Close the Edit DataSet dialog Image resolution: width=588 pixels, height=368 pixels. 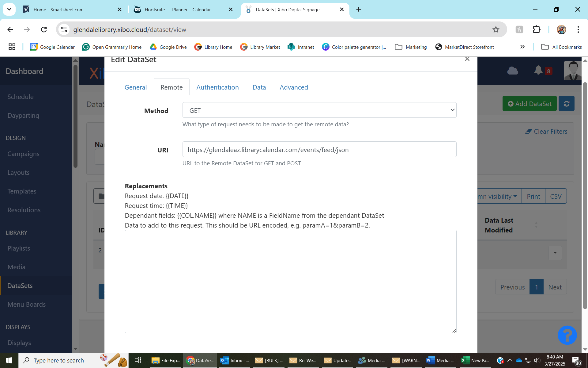click(467, 59)
